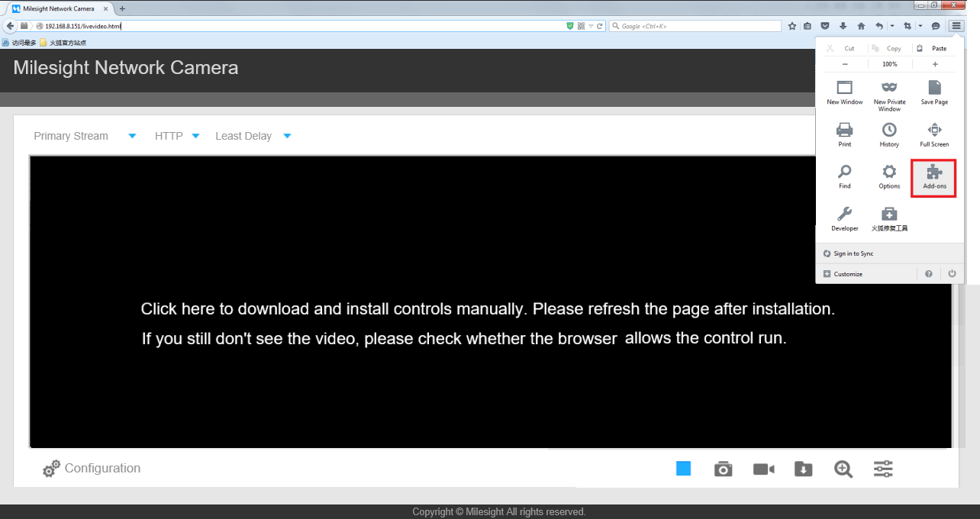Open a New Window

coord(845,93)
